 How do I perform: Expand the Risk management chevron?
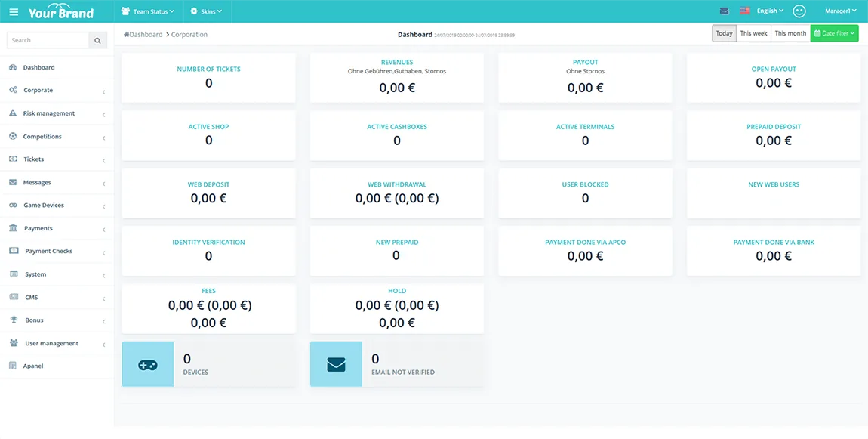(103, 115)
